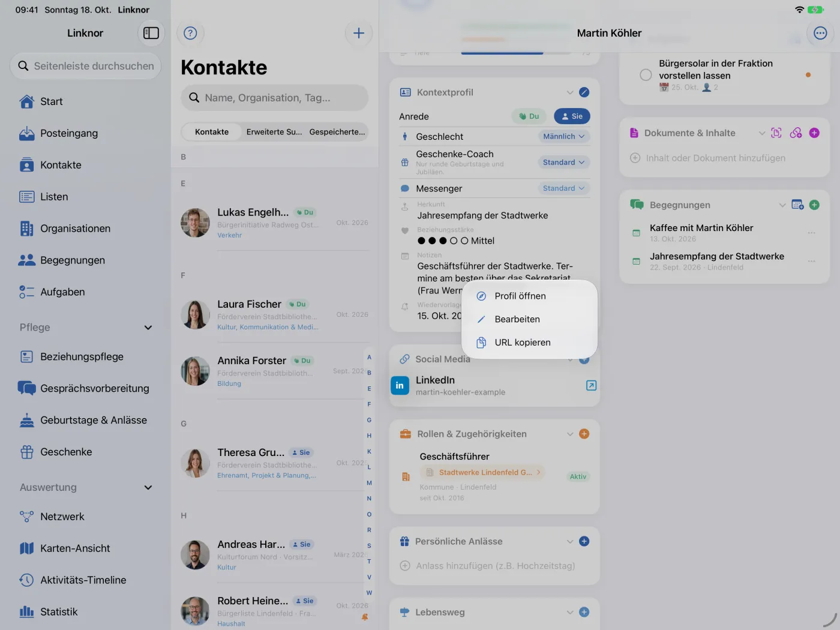
Task: Choose Bearbeiten from context menu
Action: click(x=529, y=319)
